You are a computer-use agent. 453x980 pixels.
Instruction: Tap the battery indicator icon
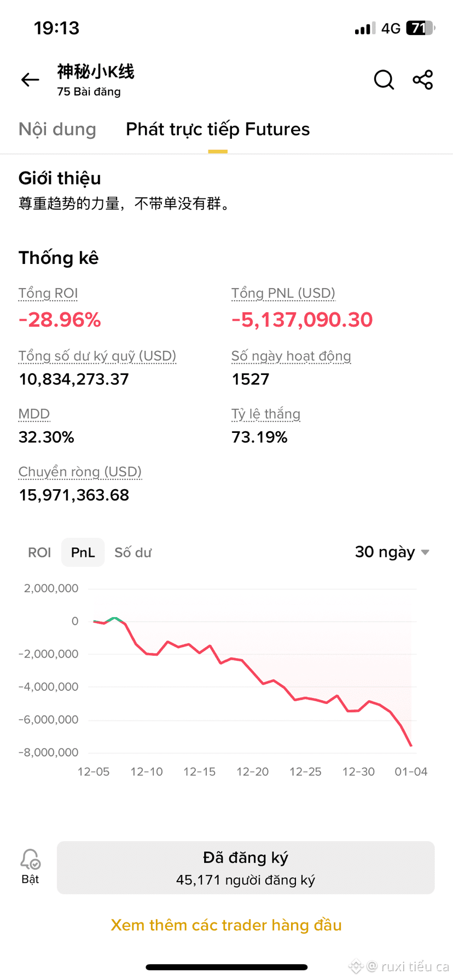420,28
